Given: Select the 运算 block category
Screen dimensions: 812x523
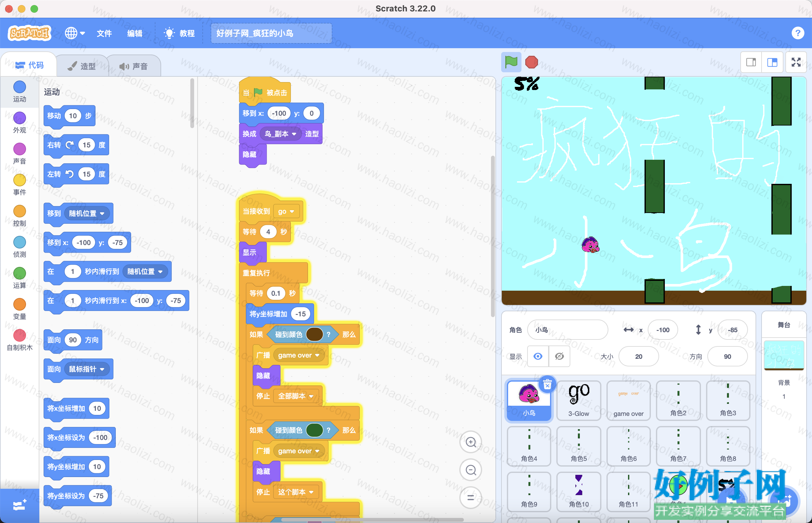Looking at the screenshot, I should click(19, 278).
